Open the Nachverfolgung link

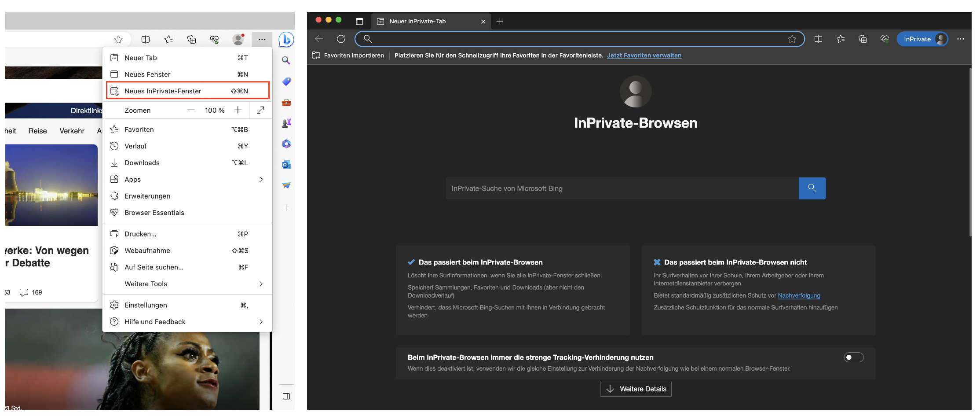pos(799,295)
